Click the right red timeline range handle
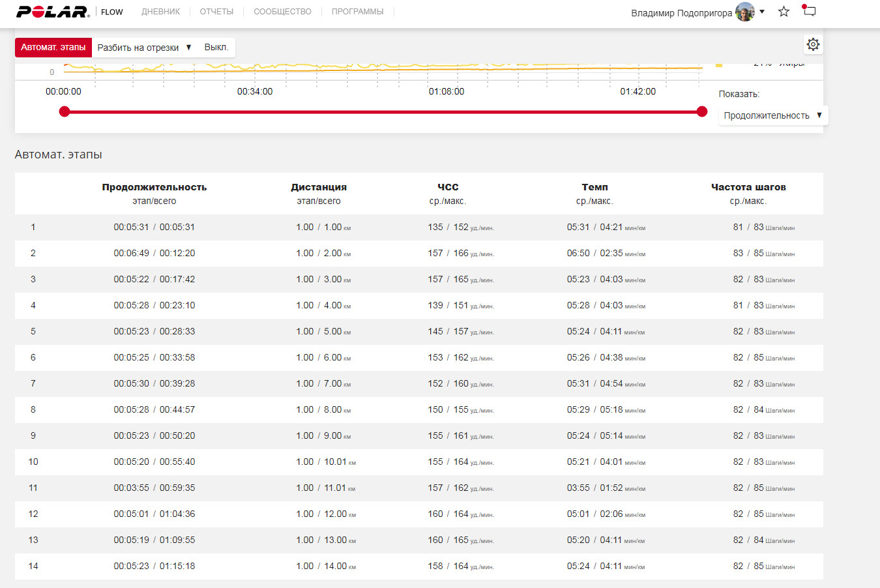Screen dimensions: 880x588 click(x=702, y=111)
